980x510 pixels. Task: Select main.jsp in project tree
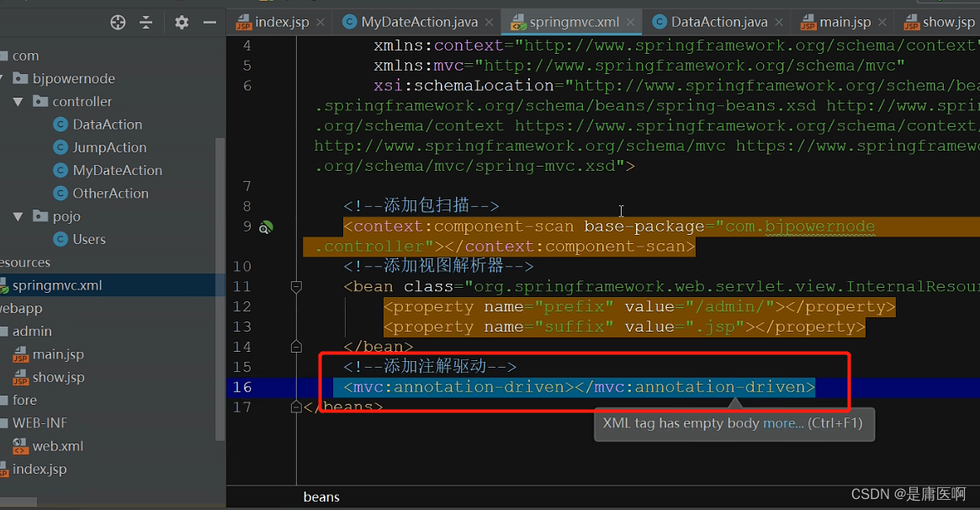pyautogui.click(x=58, y=354)
